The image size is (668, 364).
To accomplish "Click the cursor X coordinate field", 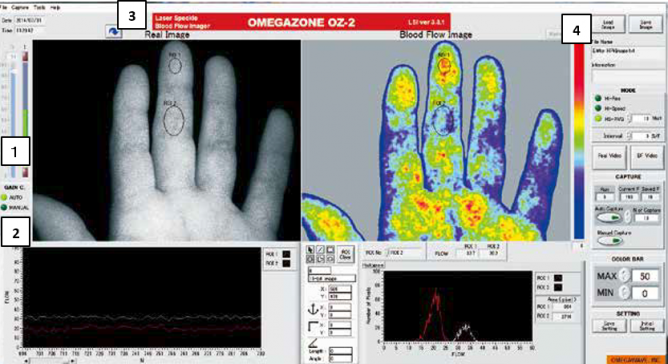I will coord(340,289).
